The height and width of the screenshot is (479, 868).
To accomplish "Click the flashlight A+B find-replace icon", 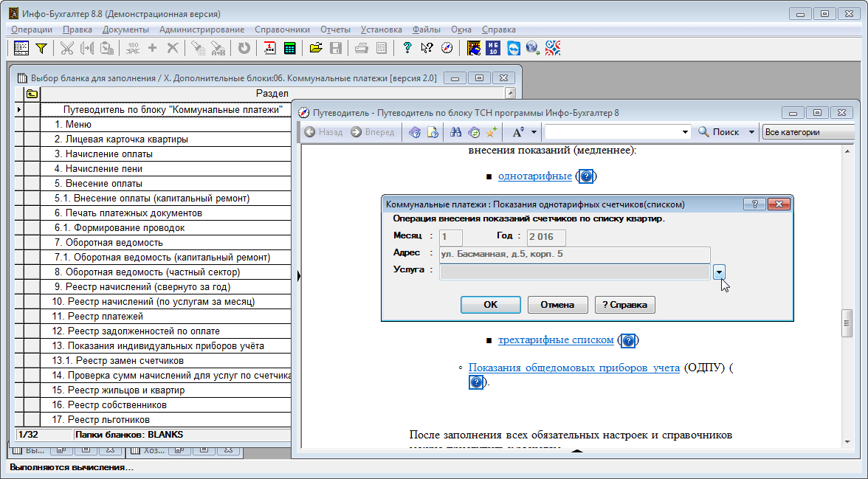I will pyautogui.click(x=218, y=48).
